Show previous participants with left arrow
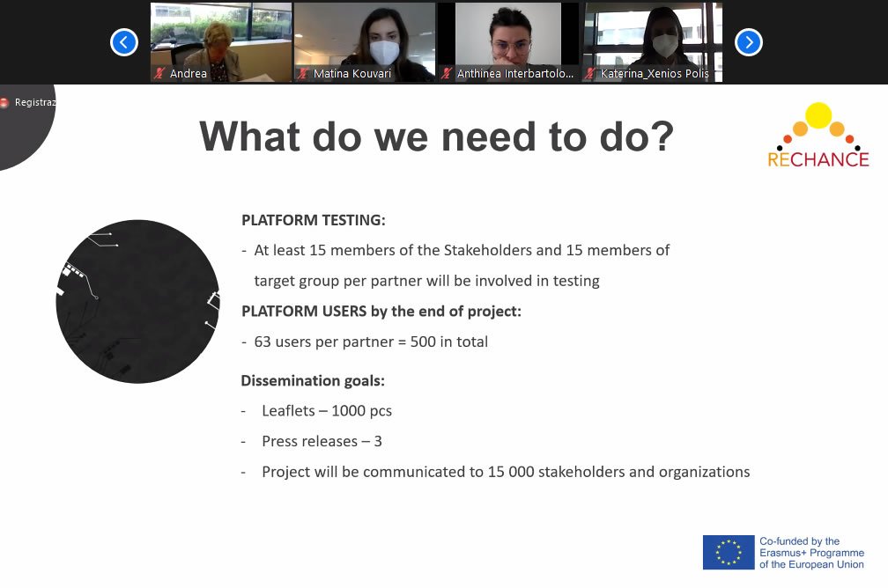The width and height of the screenshot is (888, 588). (124, 42)
